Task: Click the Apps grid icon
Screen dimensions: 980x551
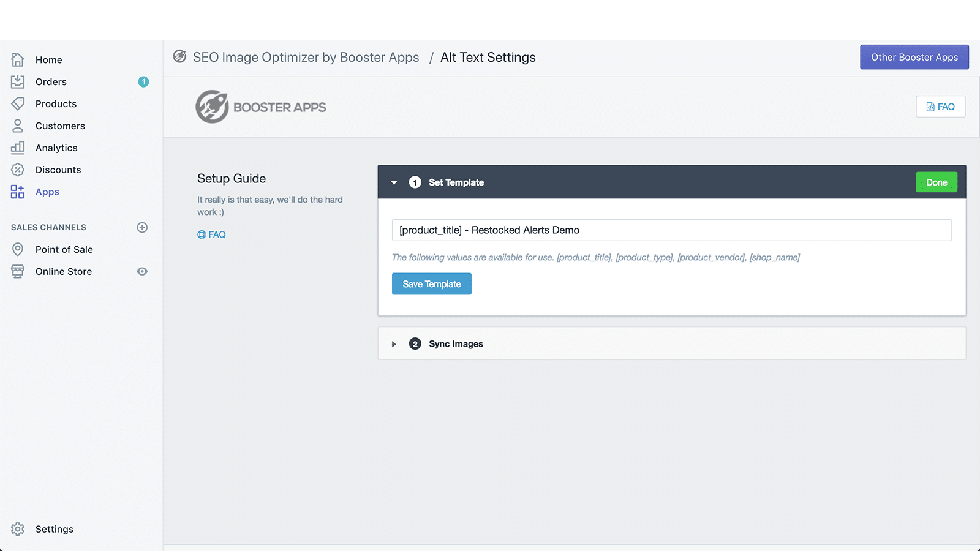Action: tap(18, 192)
